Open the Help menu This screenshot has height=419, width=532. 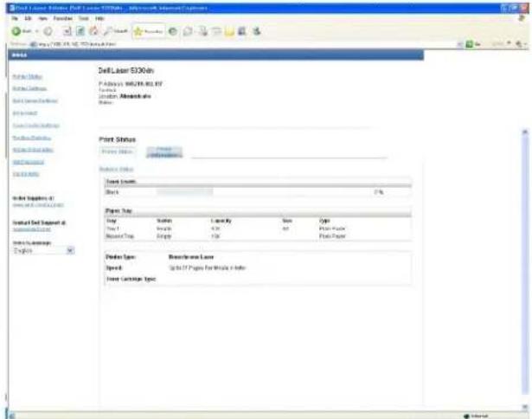(x=99, y=18)
